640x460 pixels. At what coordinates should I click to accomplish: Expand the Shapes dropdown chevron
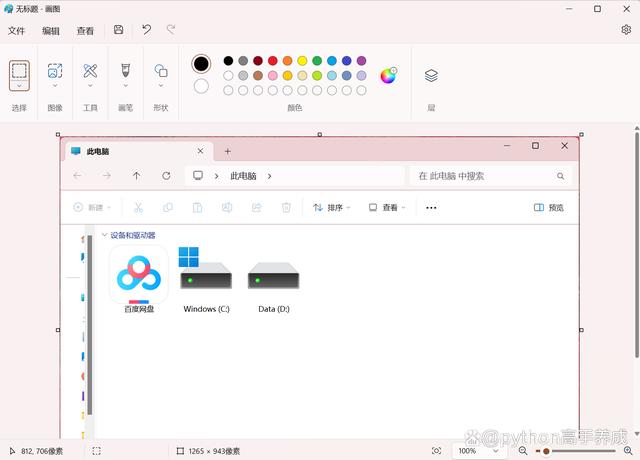(161, 86)
